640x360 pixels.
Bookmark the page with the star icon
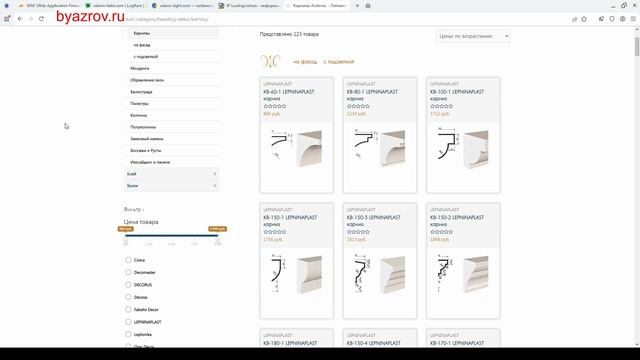[584, 19]
